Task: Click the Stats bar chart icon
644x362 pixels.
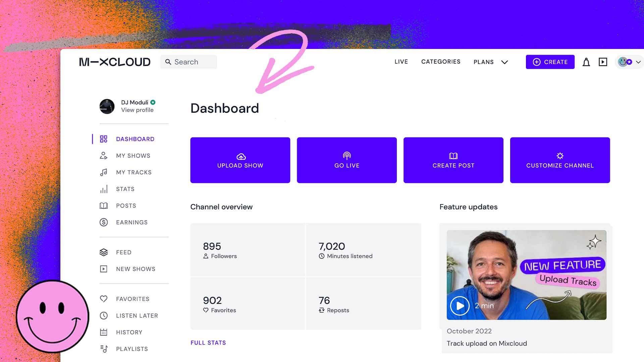Action: 104,189
